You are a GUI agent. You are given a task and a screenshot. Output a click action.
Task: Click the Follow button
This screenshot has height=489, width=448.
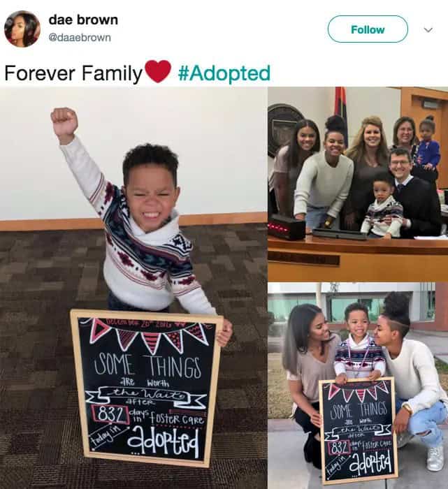(368, 29)
